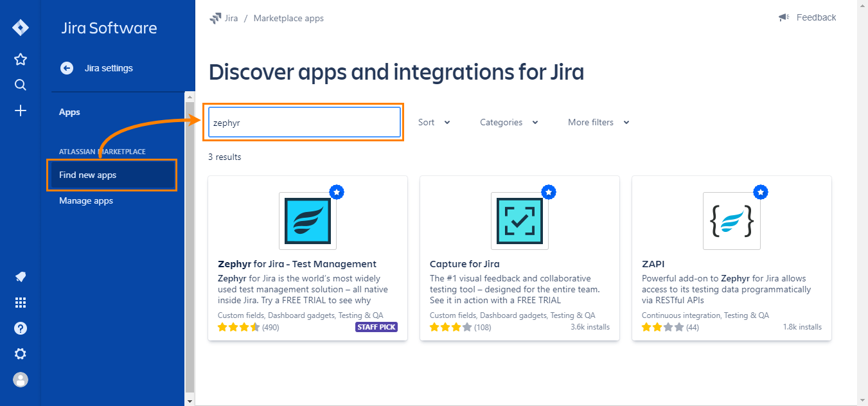This screenshot has height=406, width=868.
Task: Click the Feedback button
Action: tap(807, 17)
